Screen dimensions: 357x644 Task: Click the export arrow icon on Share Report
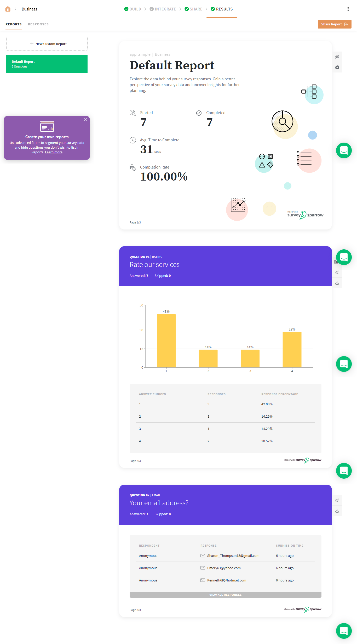346,24
